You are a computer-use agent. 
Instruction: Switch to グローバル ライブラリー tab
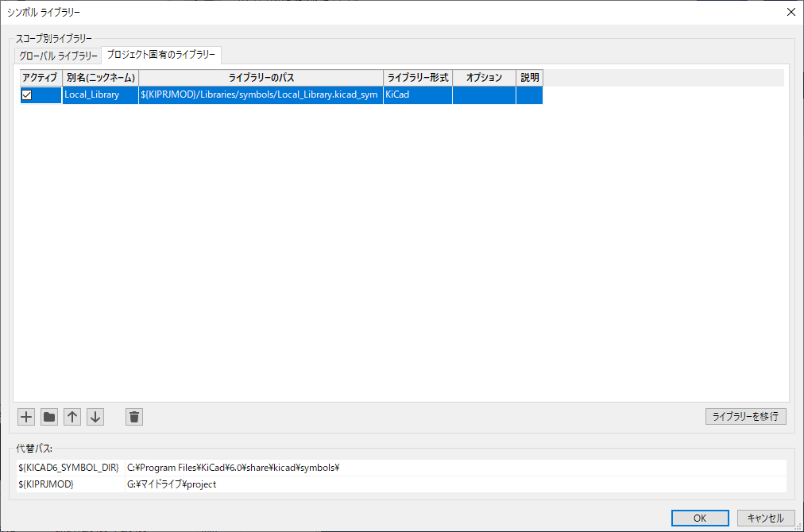[x=57, y=56]
